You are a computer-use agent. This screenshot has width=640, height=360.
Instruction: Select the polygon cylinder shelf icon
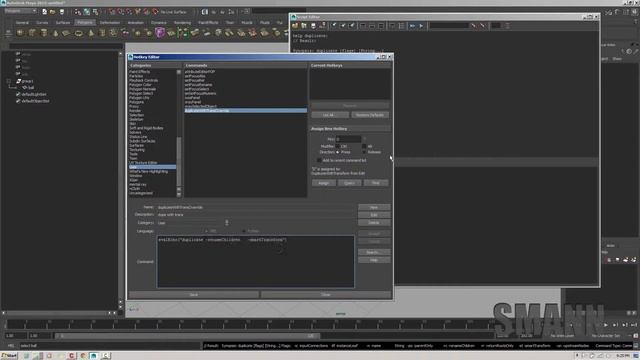(x=44, y=33)
